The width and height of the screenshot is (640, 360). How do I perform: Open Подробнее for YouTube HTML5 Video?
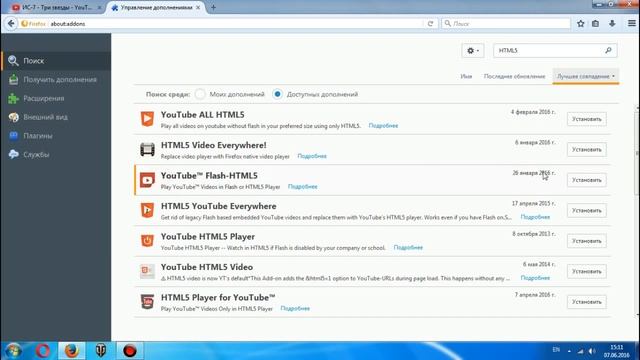535,278
